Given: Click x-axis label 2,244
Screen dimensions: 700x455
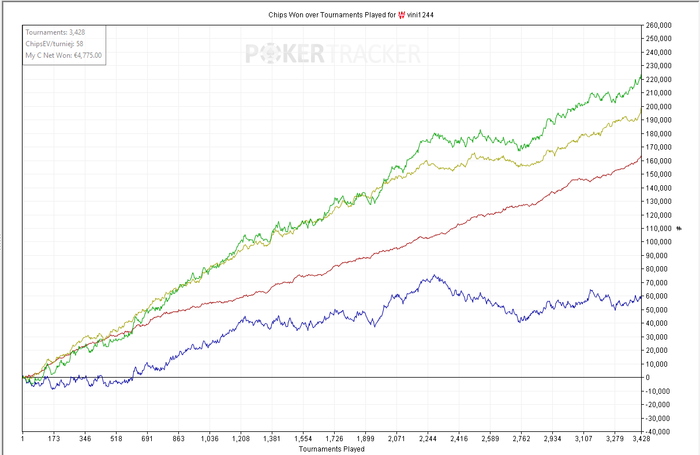Looking at the screenshot, I should 428,439.
